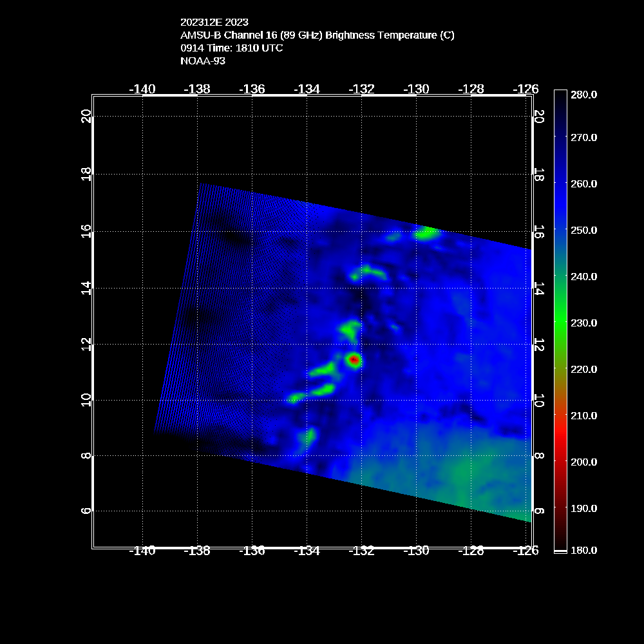The height and width of the screenshot is (644, 644).
Task: Click the colorbar label '240.0'
Action: (583, 277)
